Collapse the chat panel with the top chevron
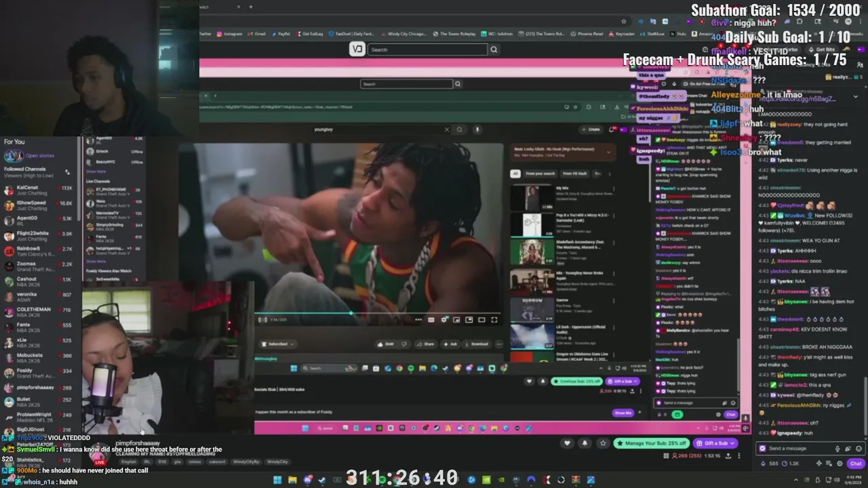This screenshot has height=488, width=868. click(855, 97)
